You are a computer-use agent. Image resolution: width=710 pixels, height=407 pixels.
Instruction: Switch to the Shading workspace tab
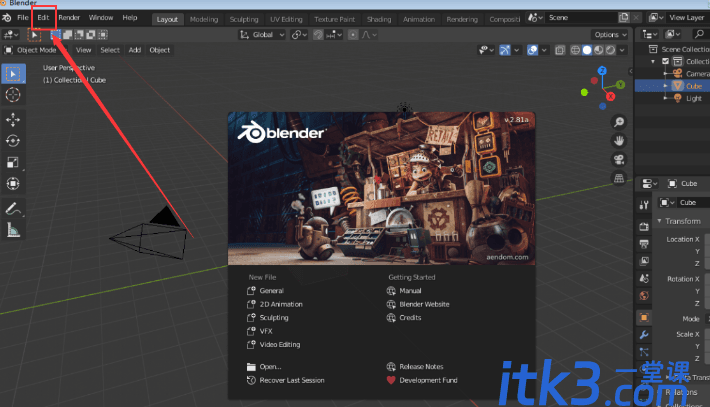pos(379,19)
